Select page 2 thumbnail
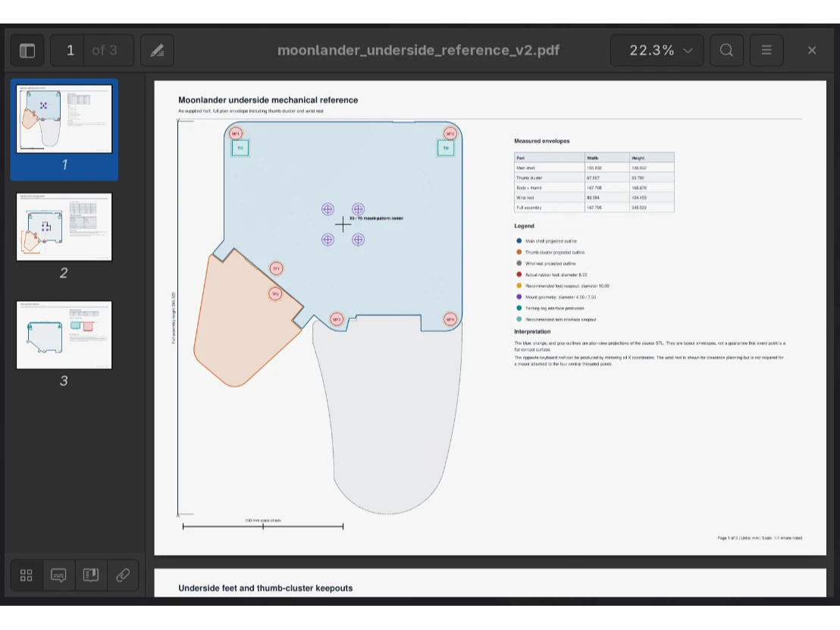This screenshot has width=840, height=630. pos(64,227)
